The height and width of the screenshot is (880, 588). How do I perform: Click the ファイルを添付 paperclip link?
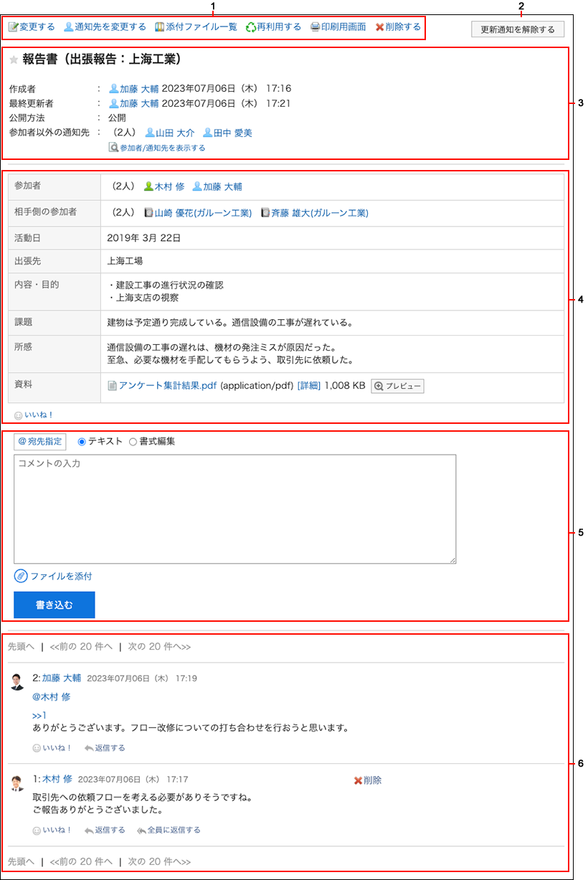(x=54, y=576)
